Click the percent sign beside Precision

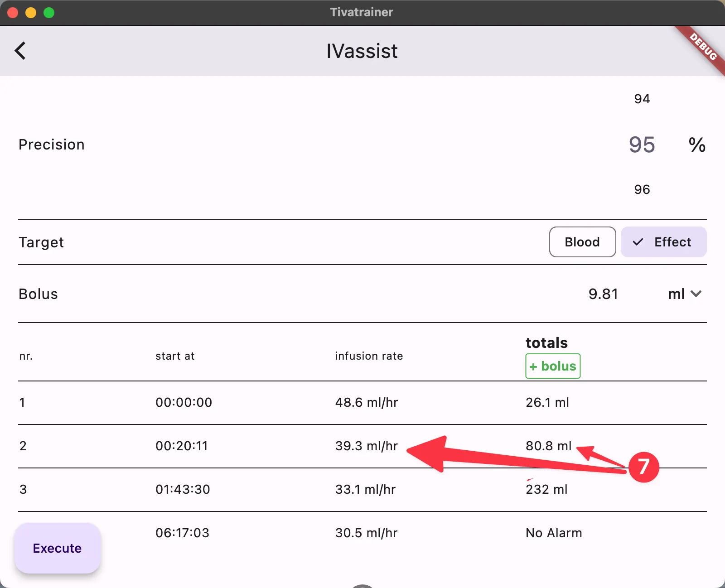tap(697, 144)
